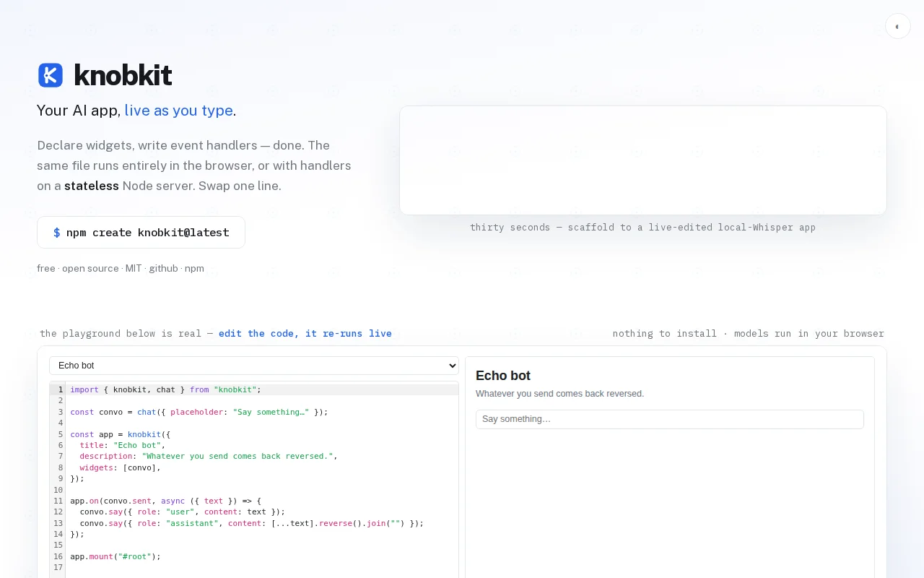The width and height of the screenshot is (924, 578).
Task: Click 'Whatever you send comes back reversed.' description
Action: coord(559,394)
